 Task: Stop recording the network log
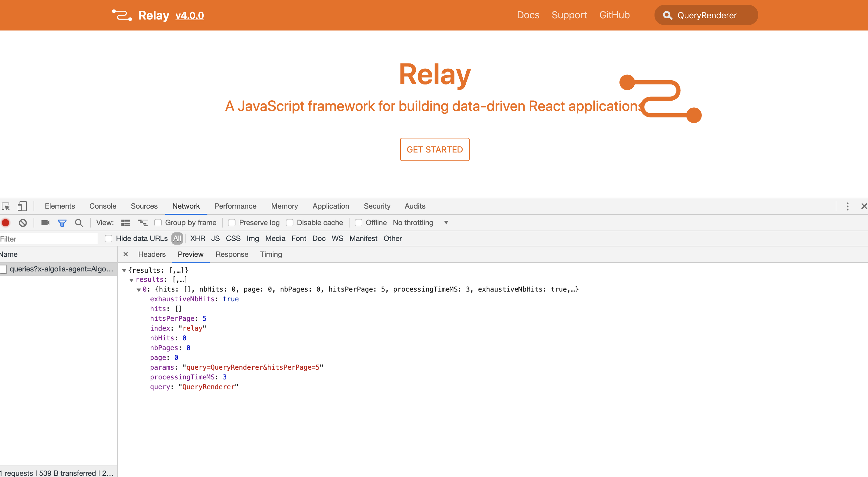[x=5, y=223]
